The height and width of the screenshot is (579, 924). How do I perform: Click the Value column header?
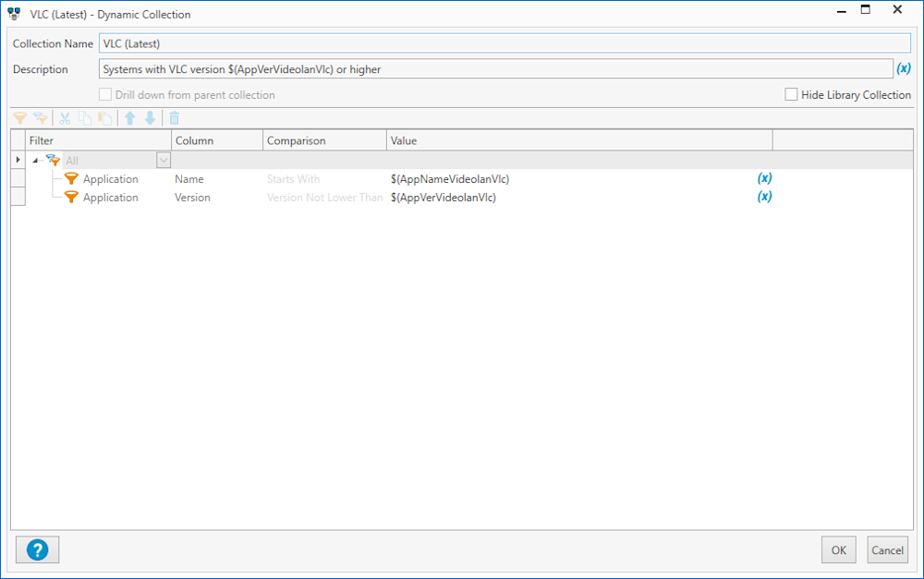[580, 140]
